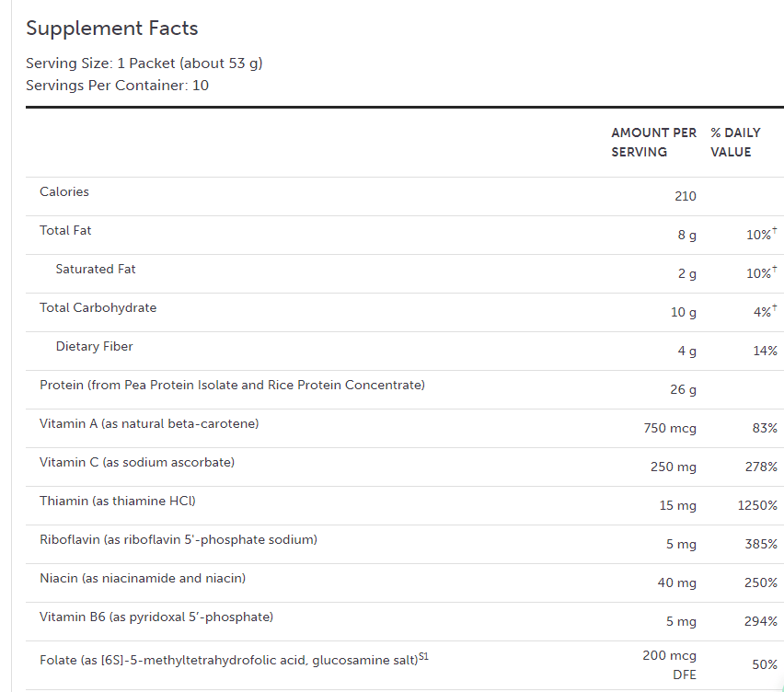The height and width of the screenshot is (692, 784).
Task: Click the 210 calories value
Action: [x=685, y=197]
